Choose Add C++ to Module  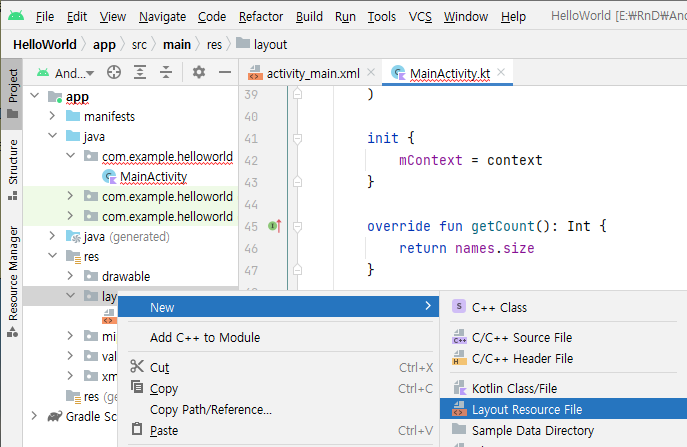coord(205,337)
